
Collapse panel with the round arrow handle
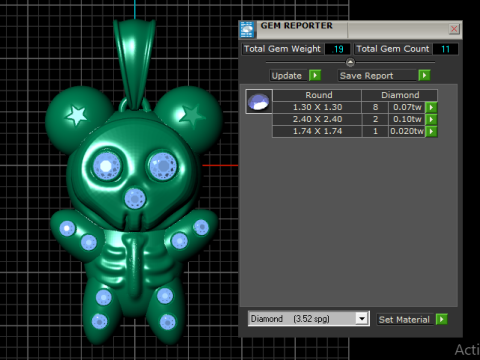click(350, 62)
